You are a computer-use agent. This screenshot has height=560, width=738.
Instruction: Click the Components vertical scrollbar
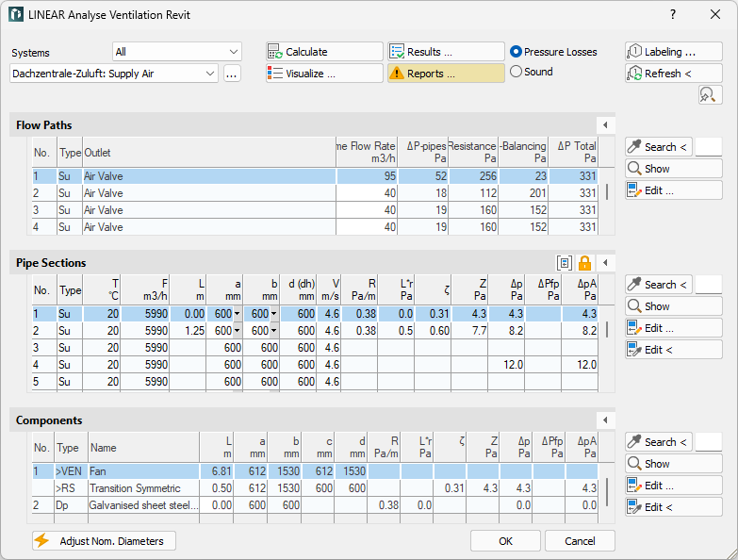tap(607, 491)
